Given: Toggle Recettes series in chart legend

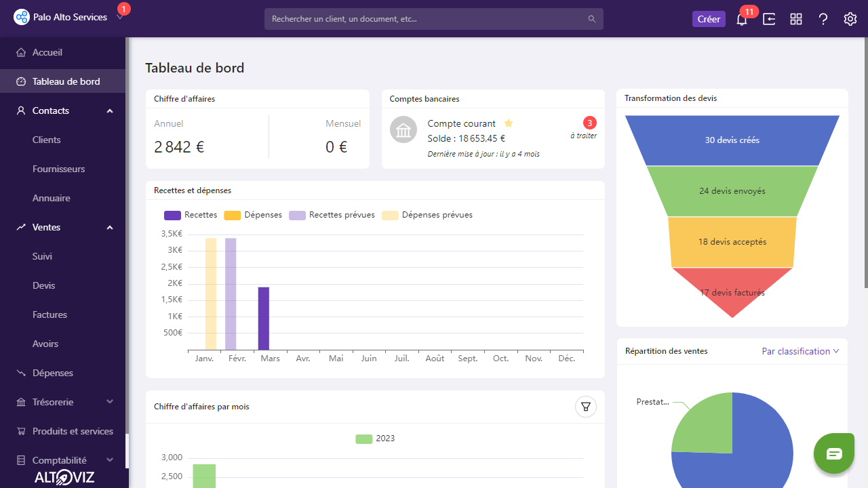Looking at the screenshot, I should pyautogui.click(x=191, y=215).
